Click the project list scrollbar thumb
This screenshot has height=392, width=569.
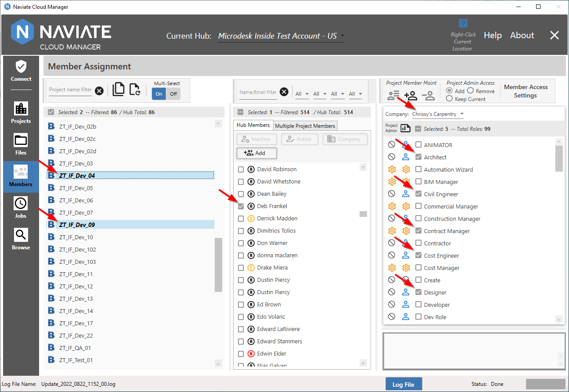pyautogui.click(x=218, y=265)
